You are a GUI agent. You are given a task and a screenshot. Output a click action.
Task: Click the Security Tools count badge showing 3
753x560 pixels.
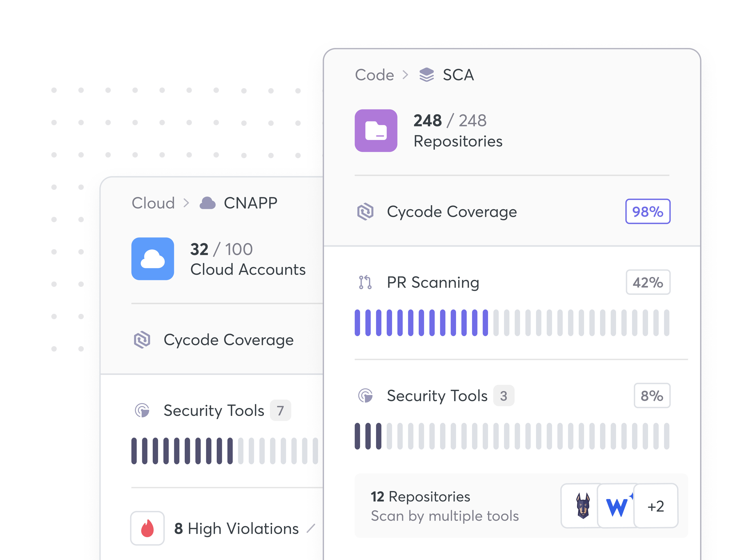coord(504,395)
